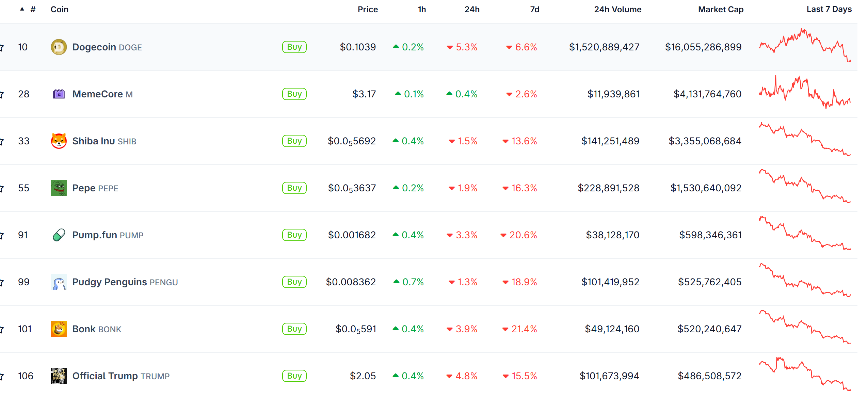The image size is (868, 397).
Task: Star Bonk as favorite
Action: coord(1,329)
